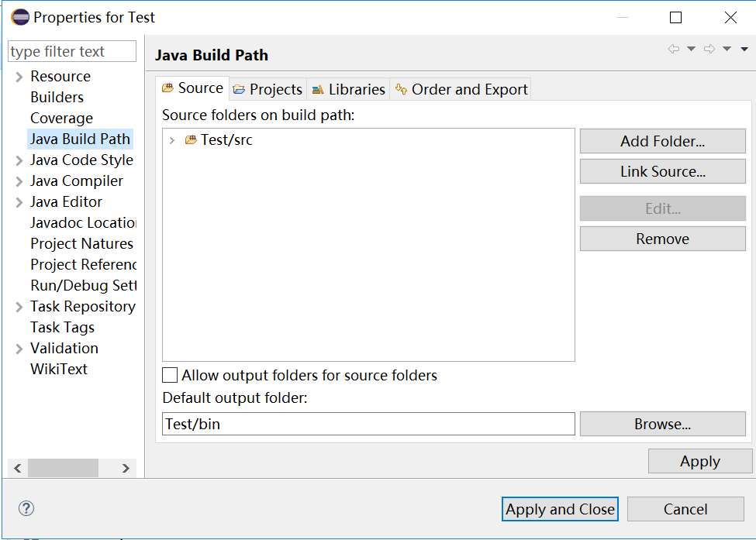Click the help question mark icon
Screen dimensions: 756x540
point(26,508)
